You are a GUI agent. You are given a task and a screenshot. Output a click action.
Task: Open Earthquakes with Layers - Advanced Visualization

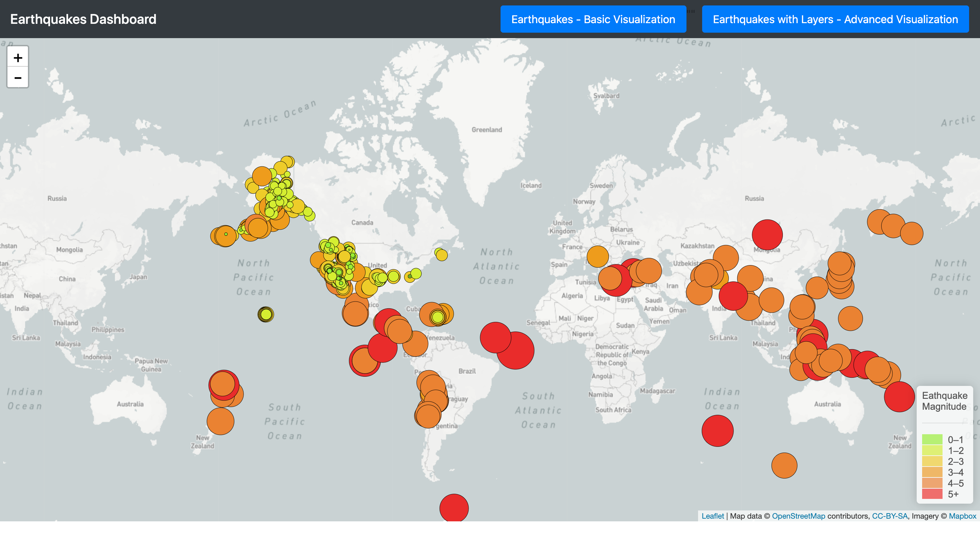click(835, 19)
